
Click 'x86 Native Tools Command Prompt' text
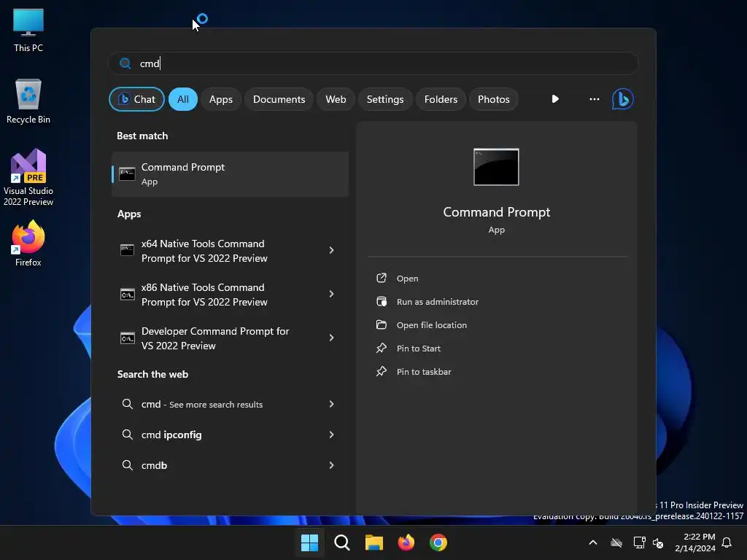[x=204, y=295]
